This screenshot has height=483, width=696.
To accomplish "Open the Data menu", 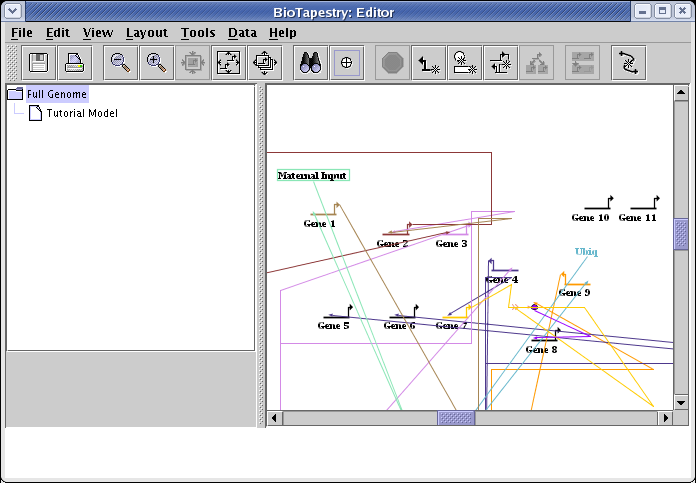I will [x=242, y=33].
